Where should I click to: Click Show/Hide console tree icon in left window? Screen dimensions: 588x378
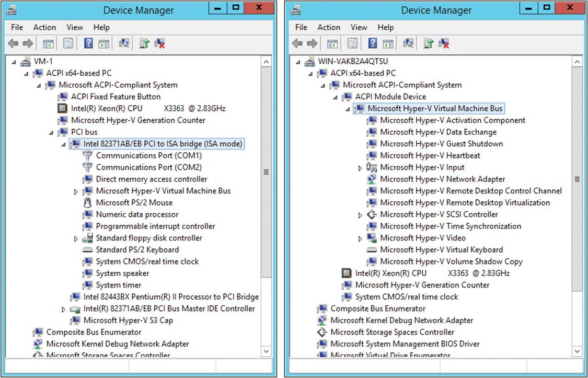[48, 44]
